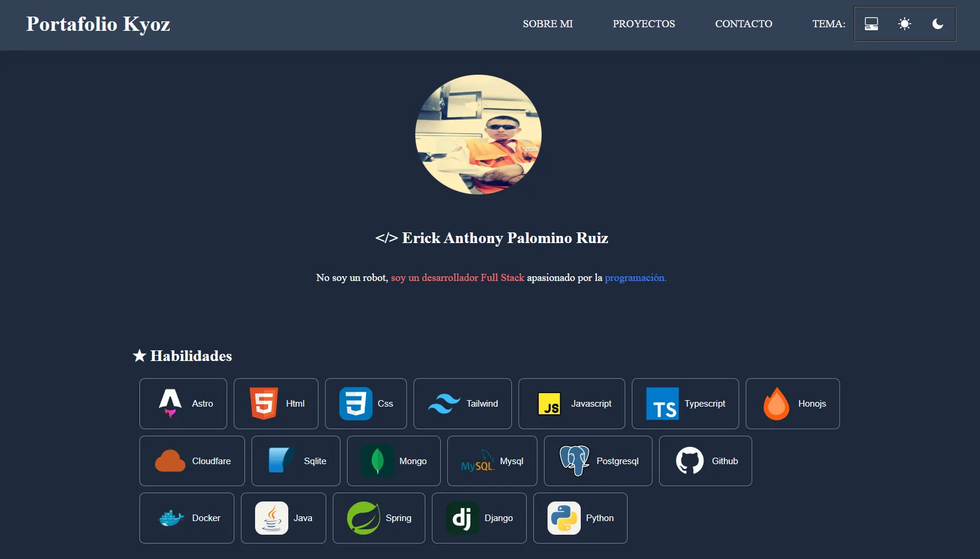Click the Portafolio Kyoz site title
This screenshot has height=559, width=980.
[x=98, y=24]
